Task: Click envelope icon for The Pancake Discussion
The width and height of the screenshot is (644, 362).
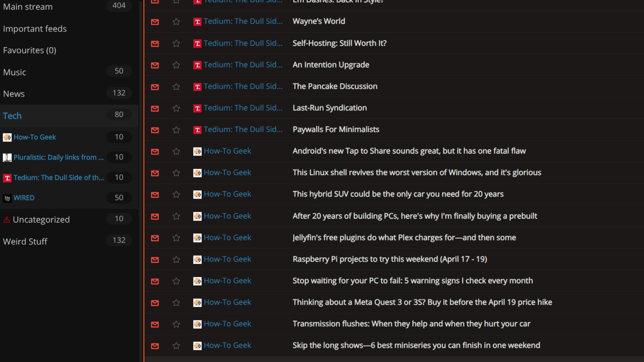Action: [155, 87]
